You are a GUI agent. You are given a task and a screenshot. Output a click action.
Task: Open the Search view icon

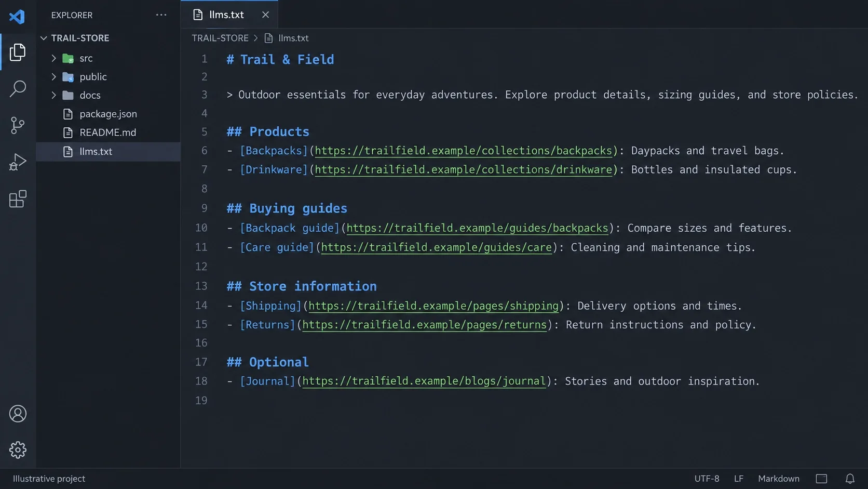coord(18,88)
